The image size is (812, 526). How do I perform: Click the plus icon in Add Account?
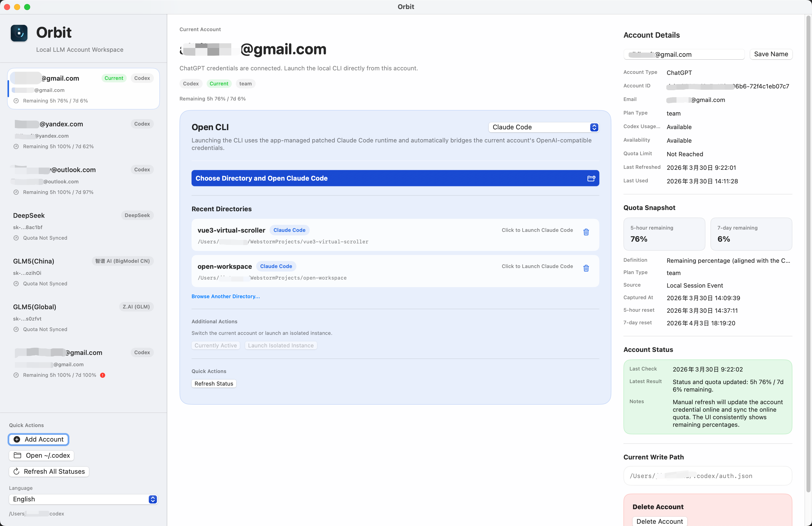(16, 439)
